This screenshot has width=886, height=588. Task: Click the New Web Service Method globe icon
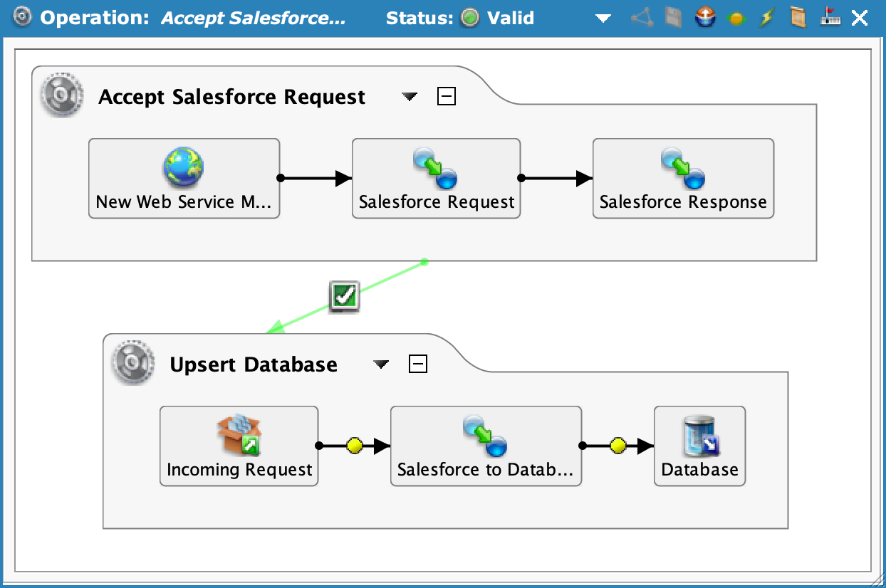[x=184, y=167]
